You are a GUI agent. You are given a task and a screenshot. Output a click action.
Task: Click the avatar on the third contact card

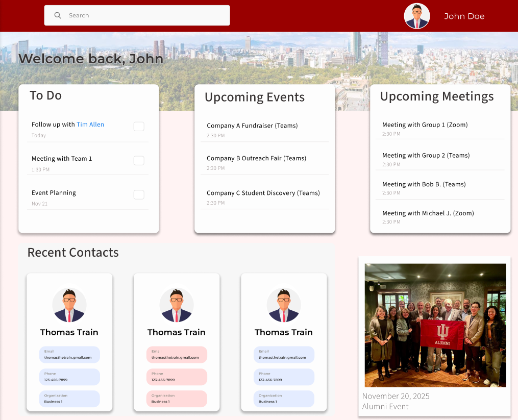(283, 305)
